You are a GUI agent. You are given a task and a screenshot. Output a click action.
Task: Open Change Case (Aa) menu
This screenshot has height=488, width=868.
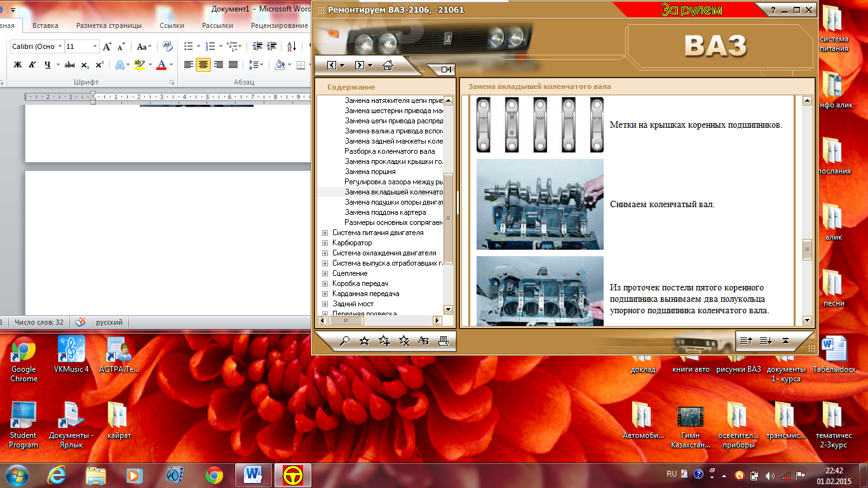[144, 46]
